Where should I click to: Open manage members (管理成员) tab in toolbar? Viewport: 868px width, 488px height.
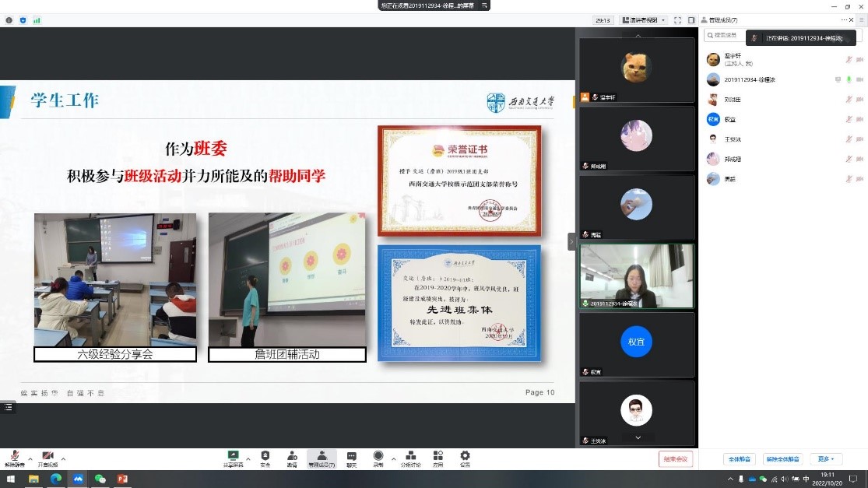tap(321, 458)
